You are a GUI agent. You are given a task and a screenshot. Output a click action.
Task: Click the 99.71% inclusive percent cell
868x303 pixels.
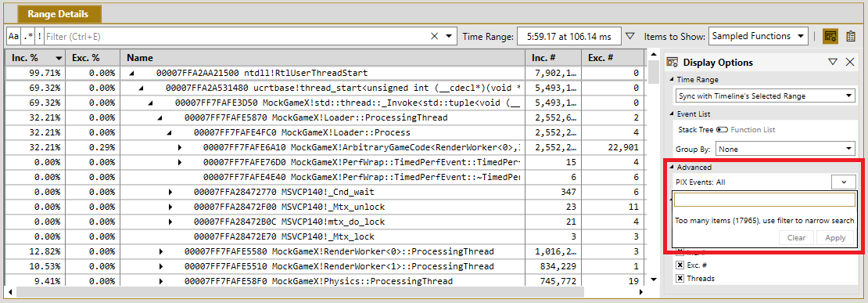35,73
